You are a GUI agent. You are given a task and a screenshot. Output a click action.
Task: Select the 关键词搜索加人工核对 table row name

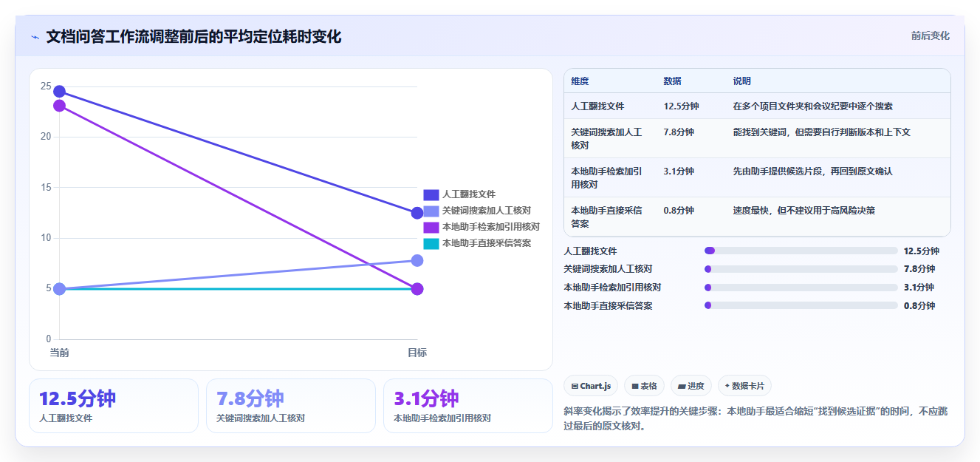[x=606, y=138]
